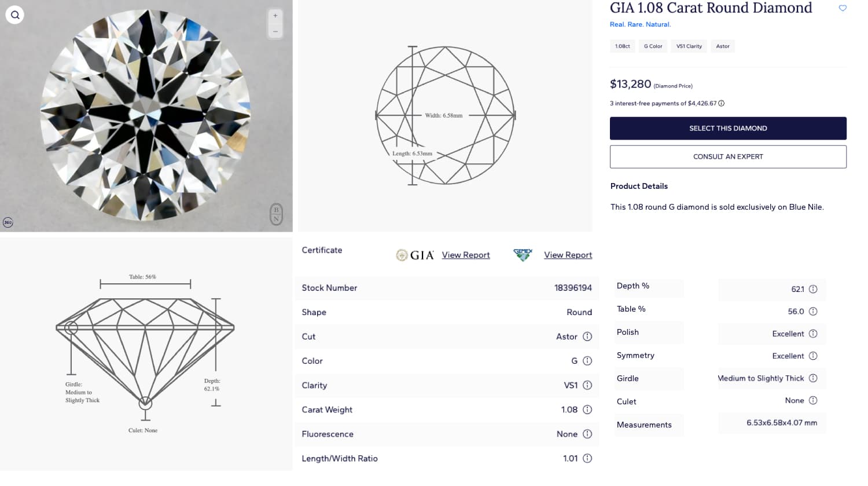This screenshot has height=486, width=868.
Task: Click zoom in plus control on image
Action: [275, 15]
